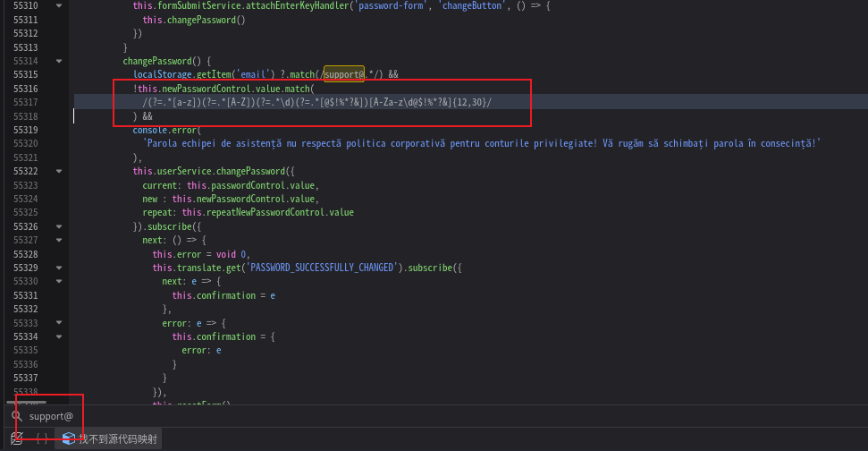Click the password regex on line 55317
The height and width of the screenshot is (451, 868).
point(316,102)
